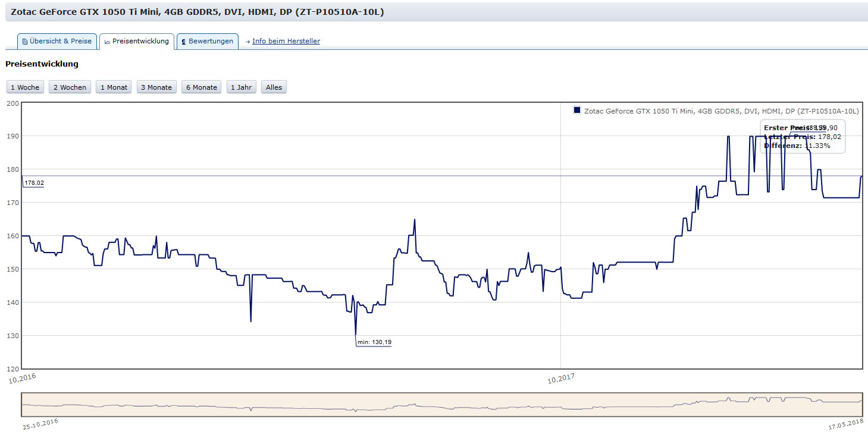Image resolution: width=868 pixels, height=435 pixels.
Task: Select the 3 Monate time range
Action: pos(156,87)
